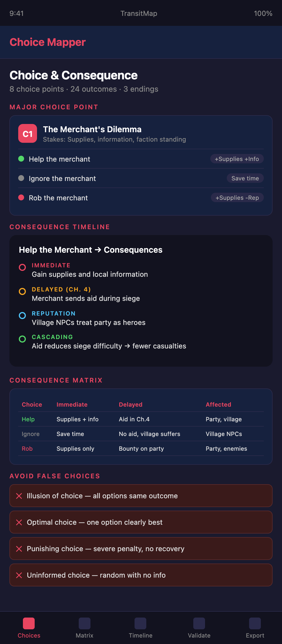Click the +Supplies -Rep outcome tag
Image resolution: width=282 pixels, height=644 pixels.
237,198
